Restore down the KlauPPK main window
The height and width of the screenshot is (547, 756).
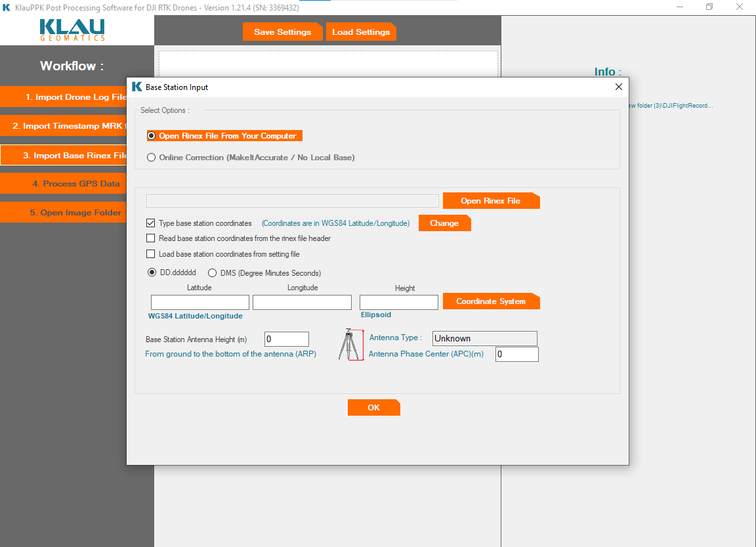pyautogui.click(x=709, y=7)
